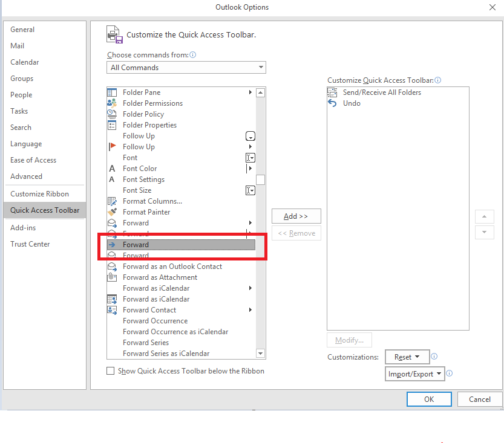Expand the flagged Follow Up submenu arrow
Screen dimensions: 504x443
(x=250, y=147)
